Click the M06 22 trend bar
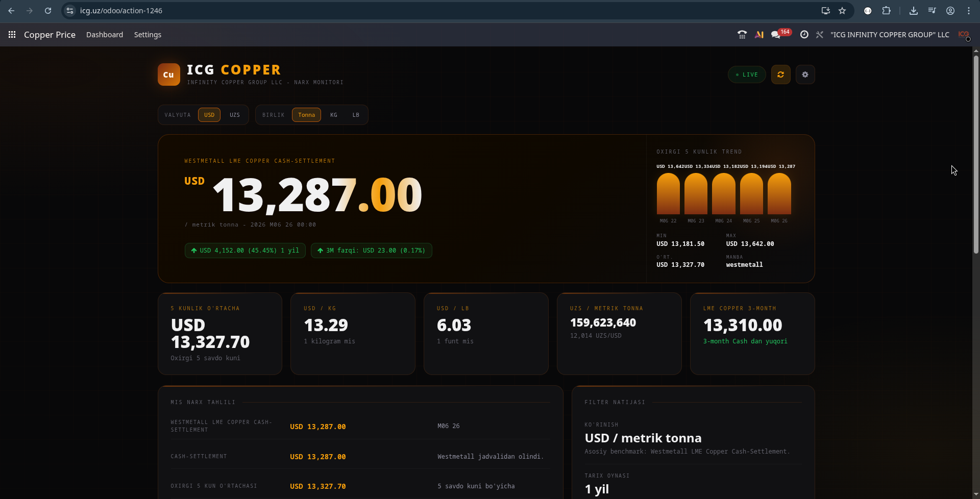Screen dimensions: 980x499 (x=668, y=193)
